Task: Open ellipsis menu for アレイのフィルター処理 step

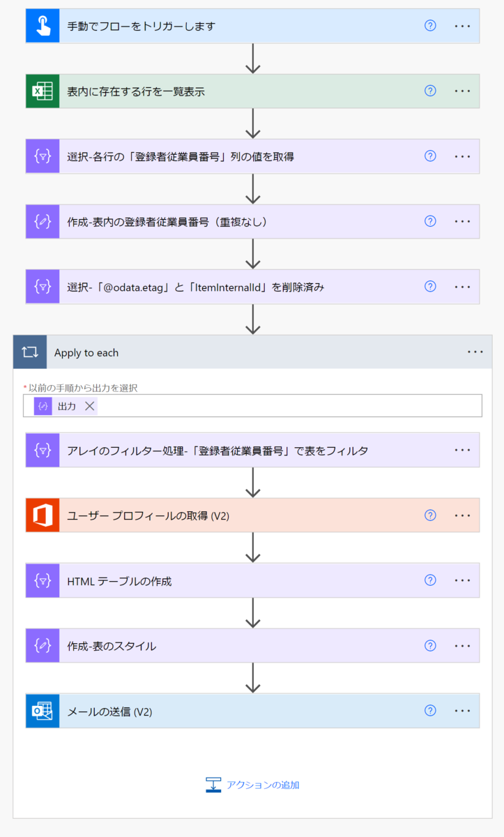Action: [463, 450]
